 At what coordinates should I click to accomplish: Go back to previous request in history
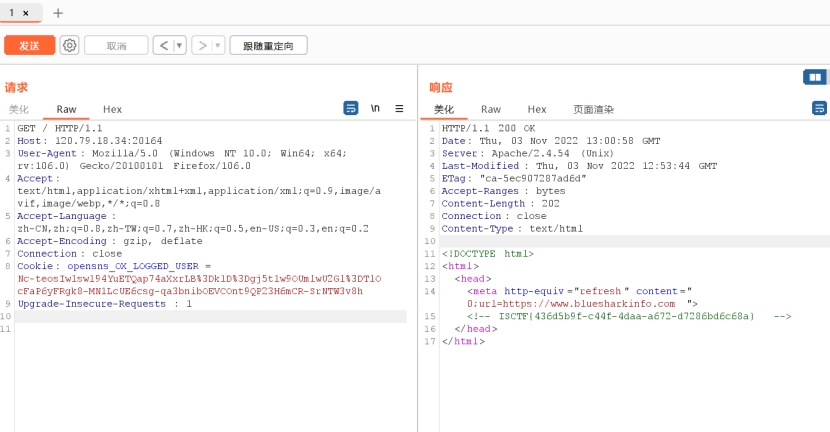(164, 45)
